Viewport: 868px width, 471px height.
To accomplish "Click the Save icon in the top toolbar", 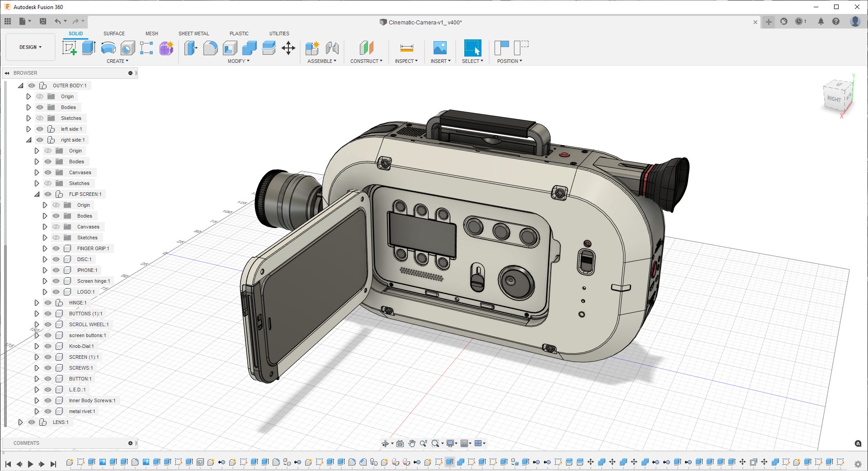I will pos(43,21).
